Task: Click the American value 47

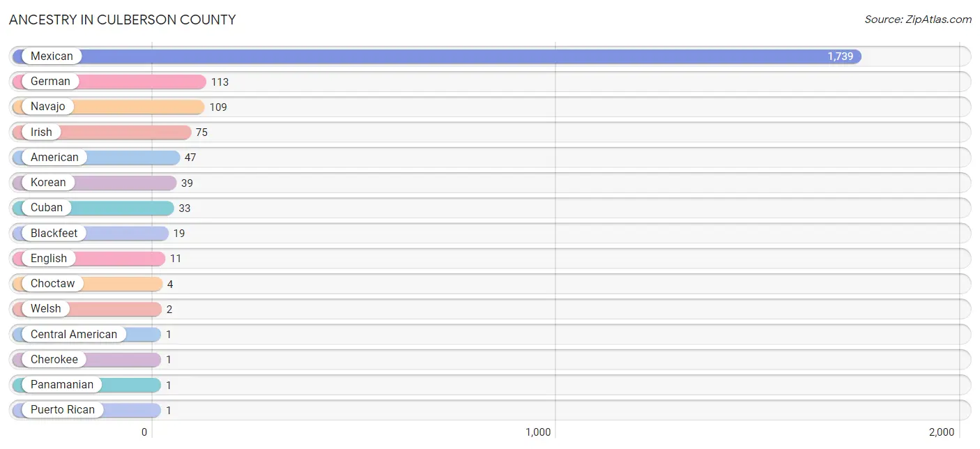Action: click(190, 158)
